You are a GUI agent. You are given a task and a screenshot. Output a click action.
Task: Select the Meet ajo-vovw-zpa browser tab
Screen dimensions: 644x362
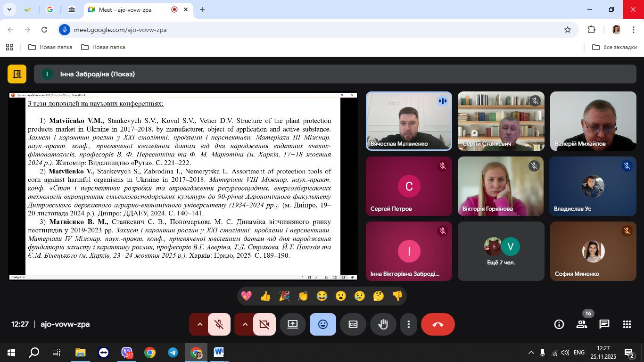[x=132, y=9]
